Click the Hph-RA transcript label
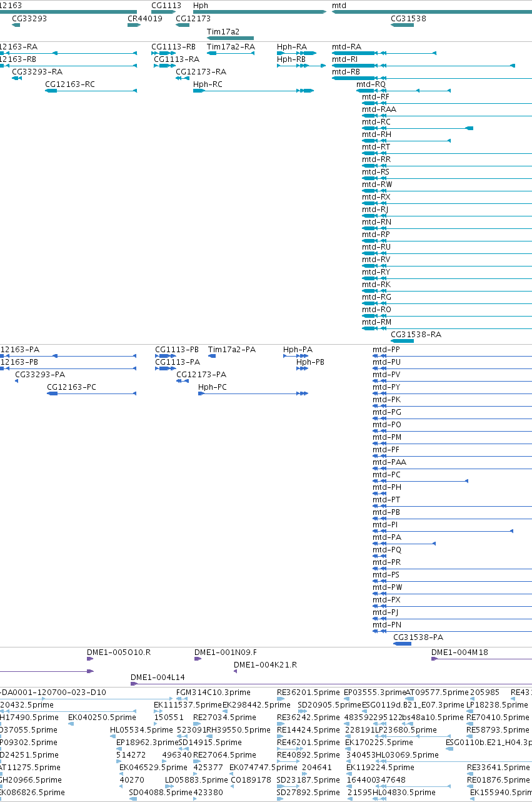 (x=292, y=47)
